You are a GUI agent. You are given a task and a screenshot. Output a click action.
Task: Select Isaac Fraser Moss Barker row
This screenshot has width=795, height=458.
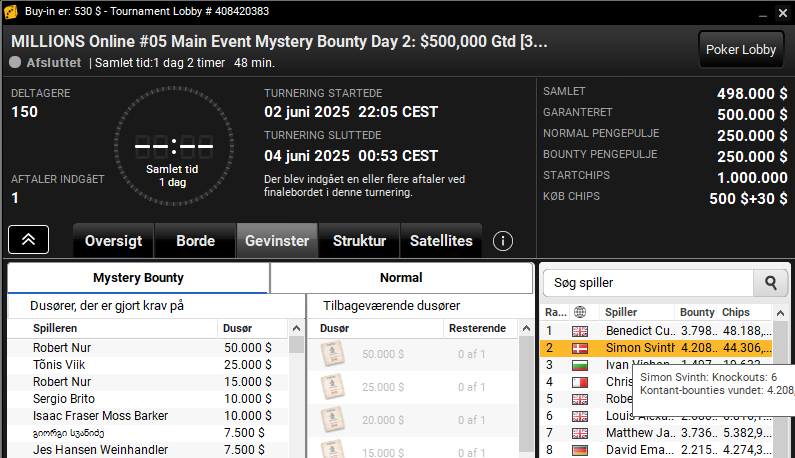click(x=148, y=416)
